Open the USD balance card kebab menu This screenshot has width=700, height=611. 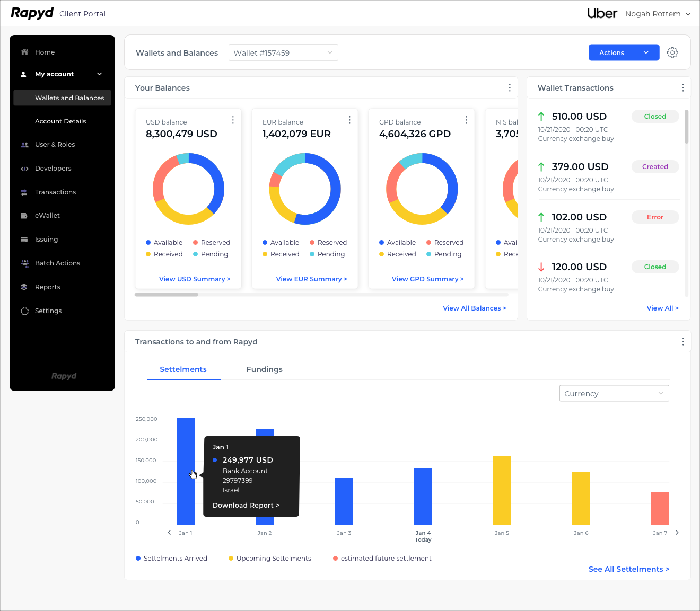(233, 120)
